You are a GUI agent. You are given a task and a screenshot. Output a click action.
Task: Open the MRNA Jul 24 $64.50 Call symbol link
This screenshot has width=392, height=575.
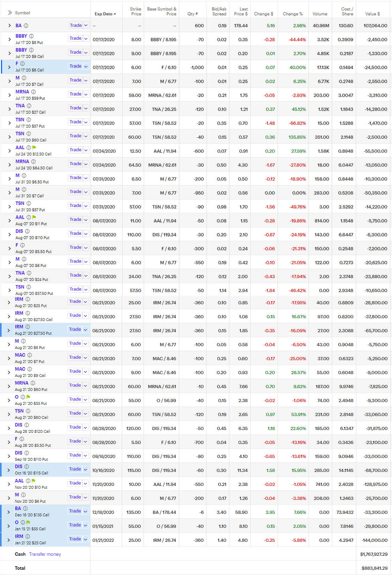point(22,161)
